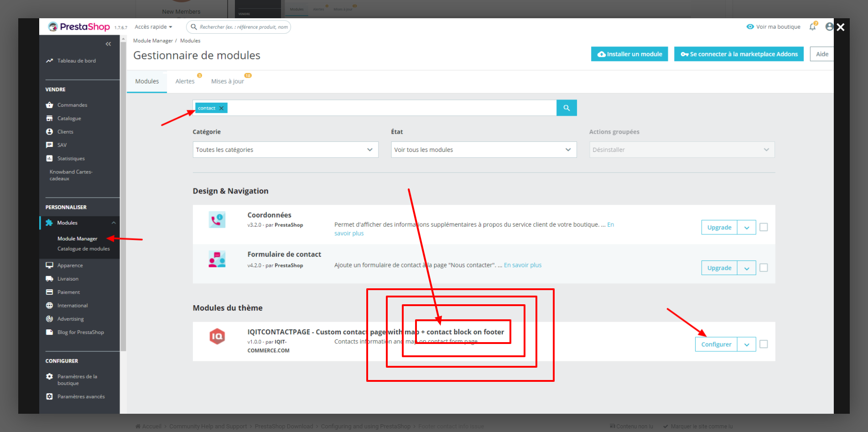868x432 pixels.
Task: Click the Paiement card icon
Action: point(49,292)
